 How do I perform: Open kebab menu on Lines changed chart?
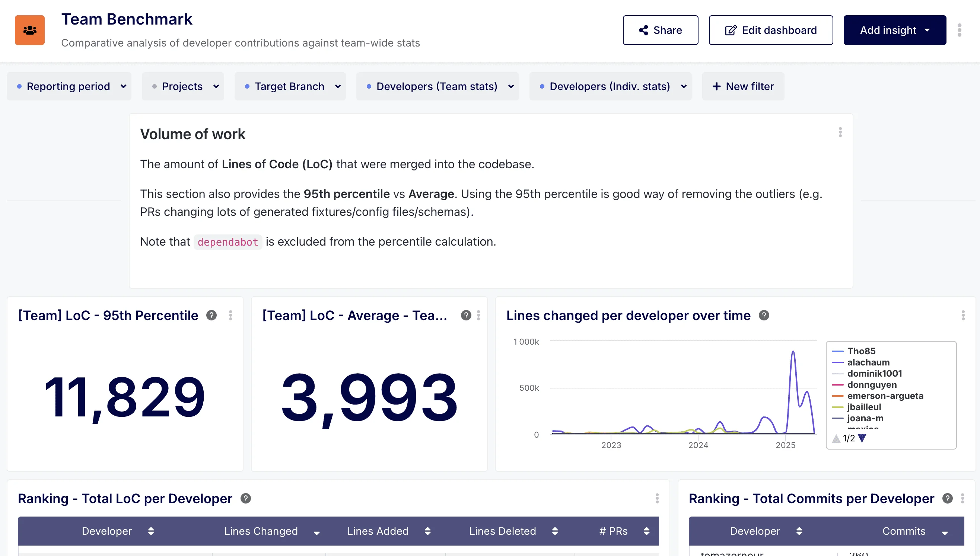point(962,316)
